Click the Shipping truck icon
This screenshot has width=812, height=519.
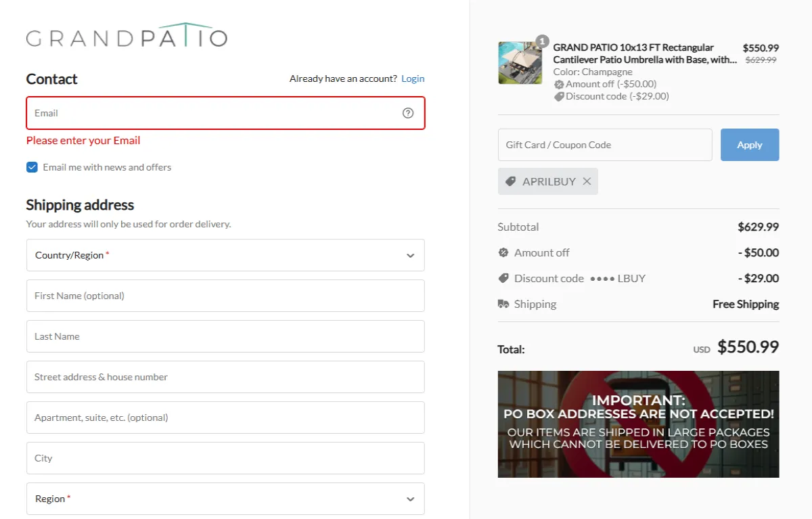pyautogui.click(x=503, y=304)
